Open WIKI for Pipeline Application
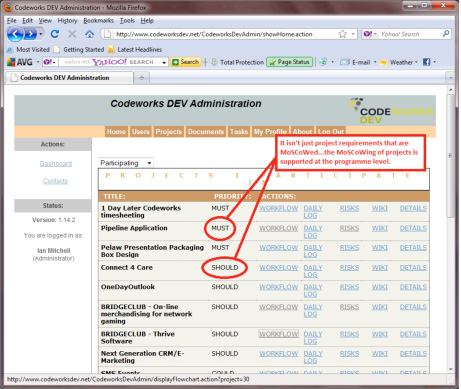Screen dimensions: 461x389 tap(380, 228)
